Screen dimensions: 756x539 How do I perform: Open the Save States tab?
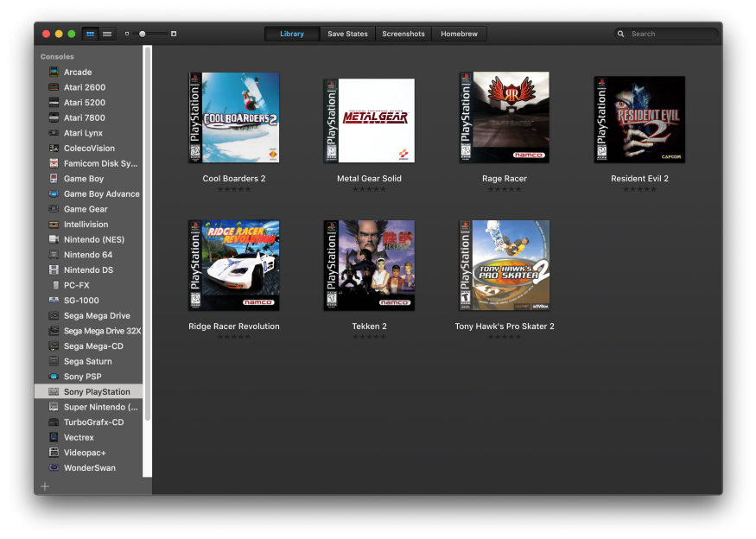pos(347,34)
